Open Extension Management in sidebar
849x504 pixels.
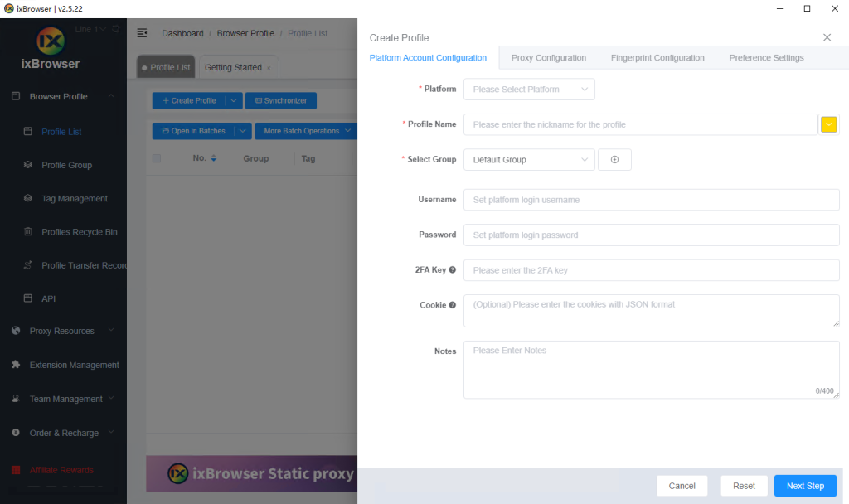pyautogui.click(x=74, y=365)
